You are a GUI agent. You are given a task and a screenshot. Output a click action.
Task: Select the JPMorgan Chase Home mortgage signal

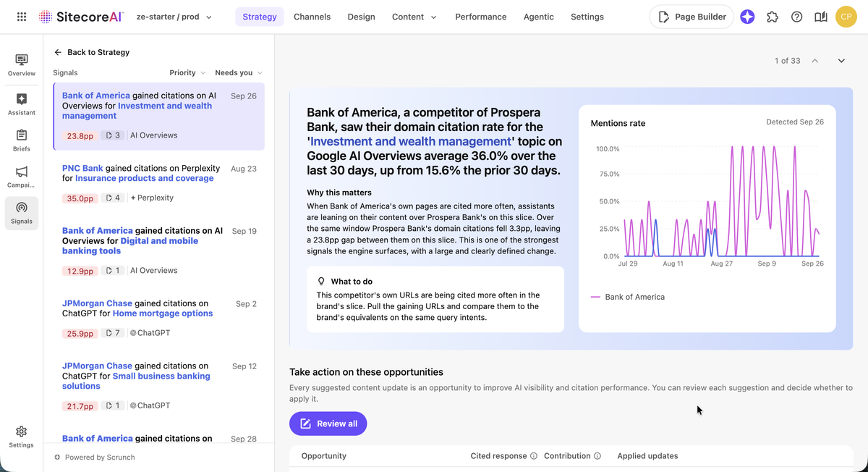[159, 319]
